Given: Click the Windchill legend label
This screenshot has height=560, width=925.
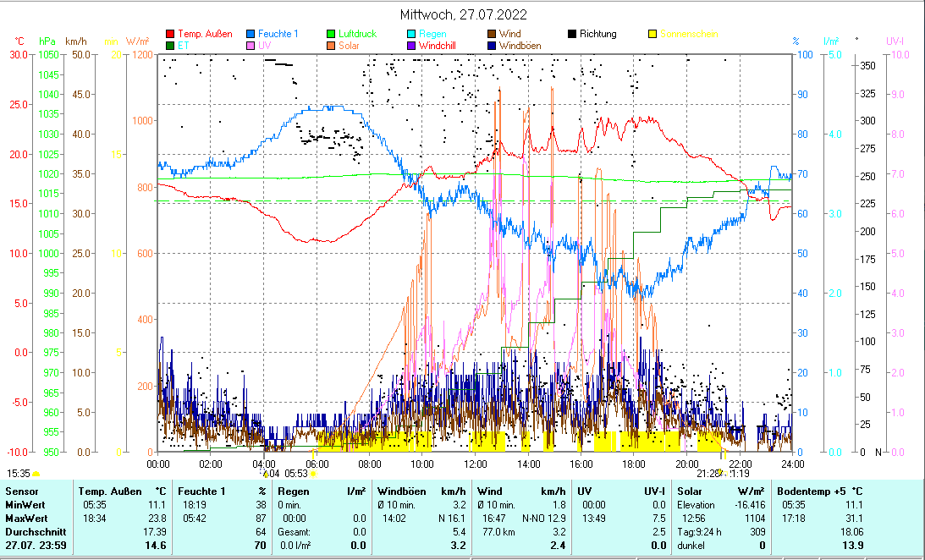Looking at the screenshot, I should pos(438,46).
